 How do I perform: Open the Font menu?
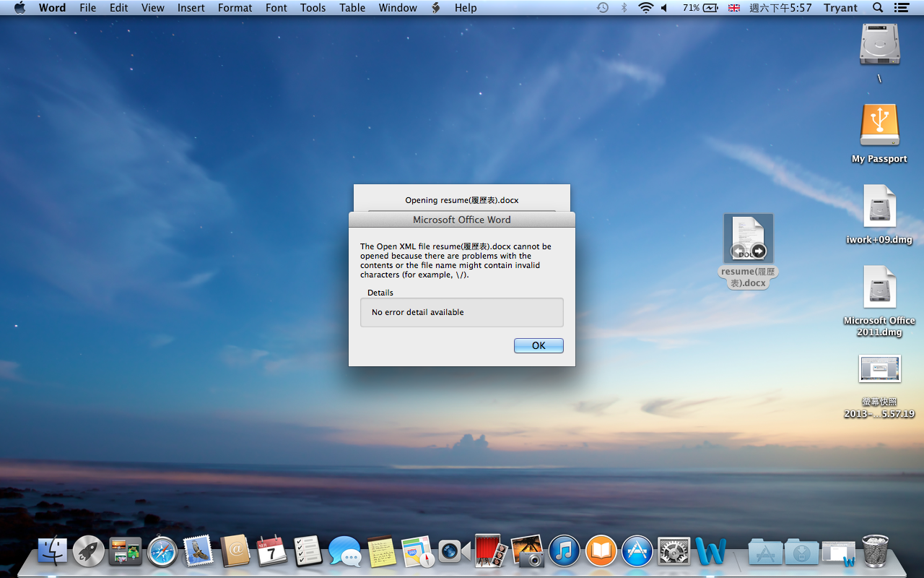pos(276,8)
